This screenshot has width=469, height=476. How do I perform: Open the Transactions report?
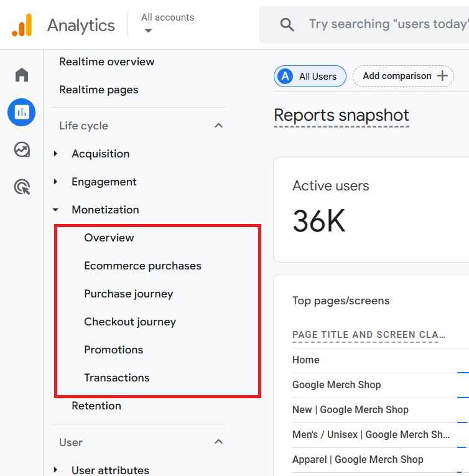[116, 378]
